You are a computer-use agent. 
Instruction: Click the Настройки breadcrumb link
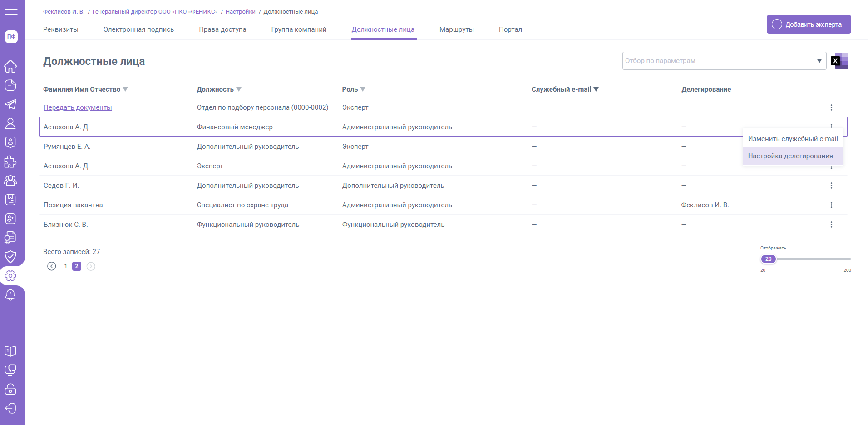tap(241, 12)
